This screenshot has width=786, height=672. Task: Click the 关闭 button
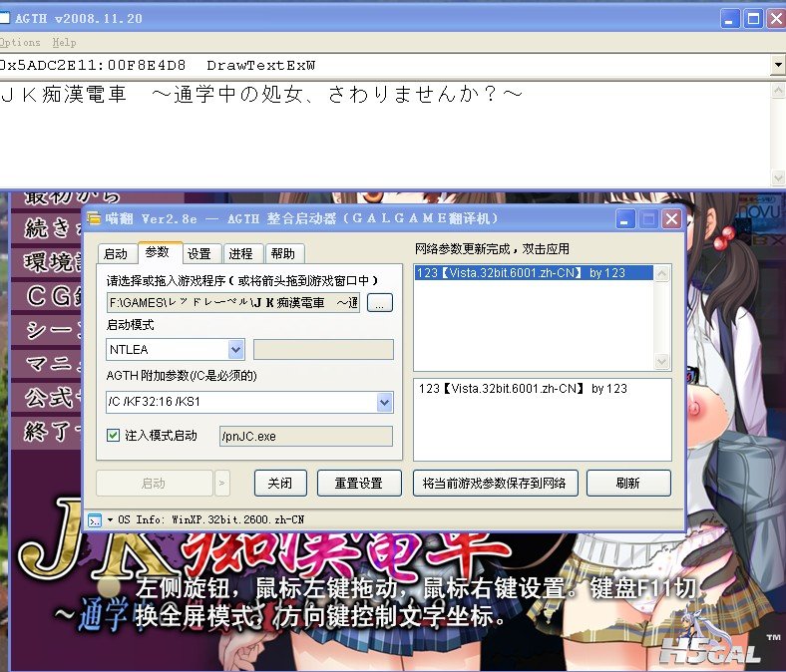click(x=280, y=484)
